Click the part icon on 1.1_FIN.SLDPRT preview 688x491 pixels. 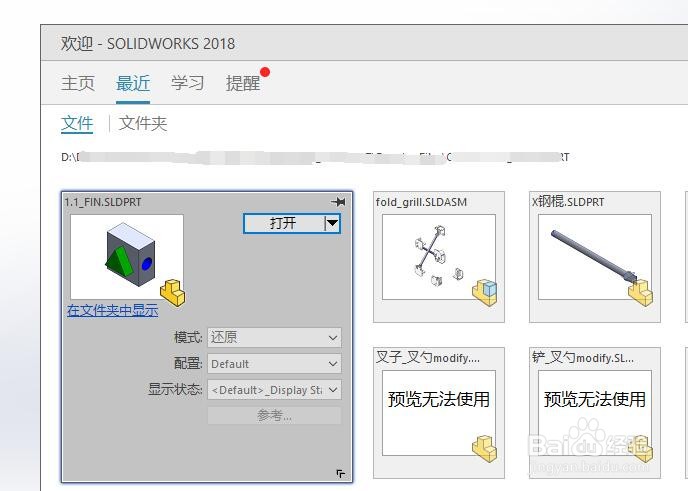[173, 292]
